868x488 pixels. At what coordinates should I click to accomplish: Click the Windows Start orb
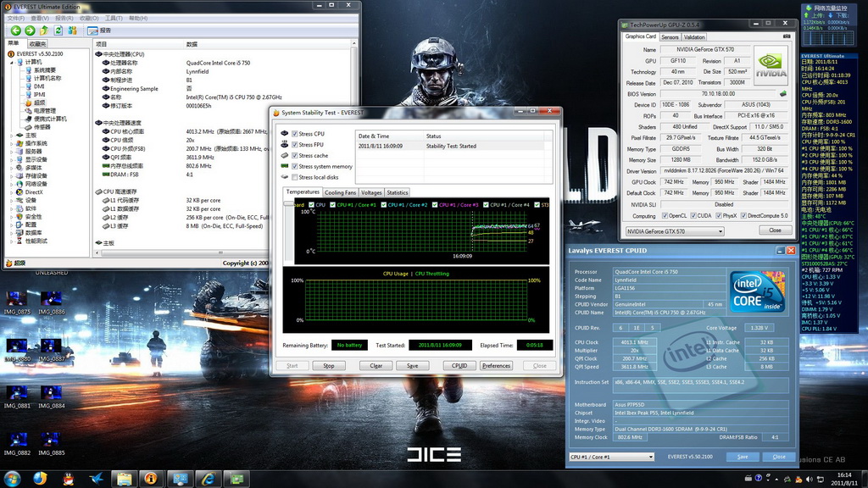pos(12,478)
